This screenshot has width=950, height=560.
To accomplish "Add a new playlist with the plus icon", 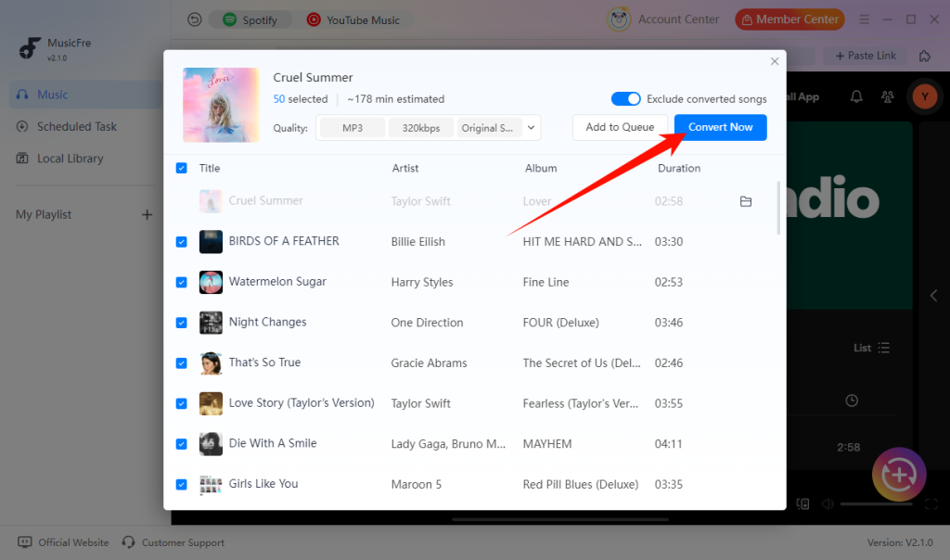I will [147, 215].
